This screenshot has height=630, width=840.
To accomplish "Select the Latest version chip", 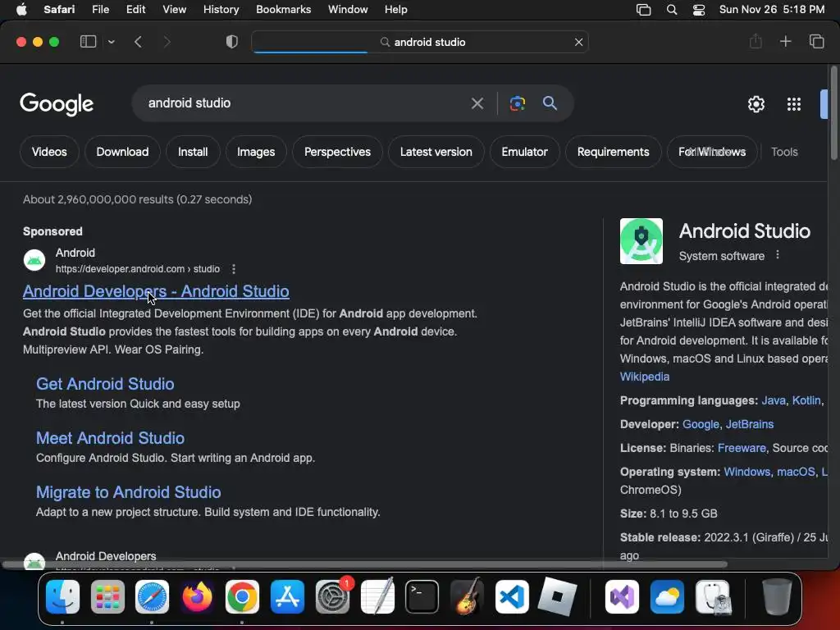I will pyautogui.click(x=436, y=152).
